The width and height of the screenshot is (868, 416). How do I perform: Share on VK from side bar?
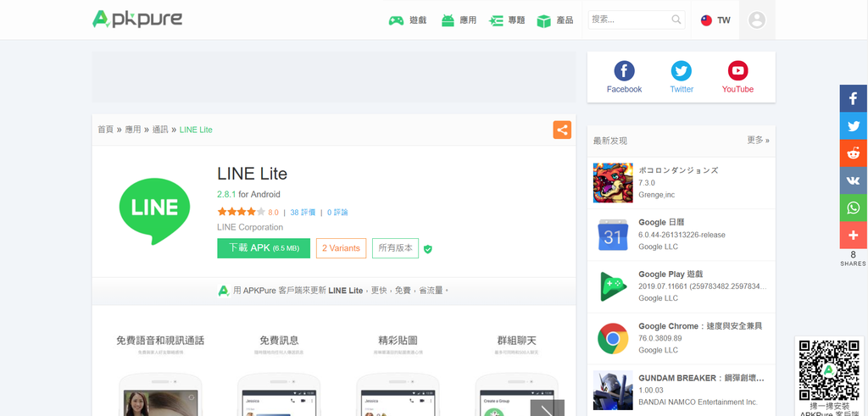point(854,180)
